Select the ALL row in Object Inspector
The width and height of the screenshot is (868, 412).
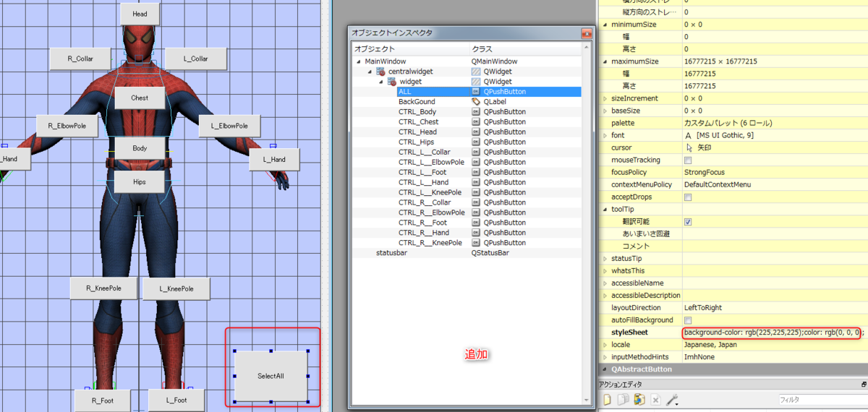coord(467,92)
